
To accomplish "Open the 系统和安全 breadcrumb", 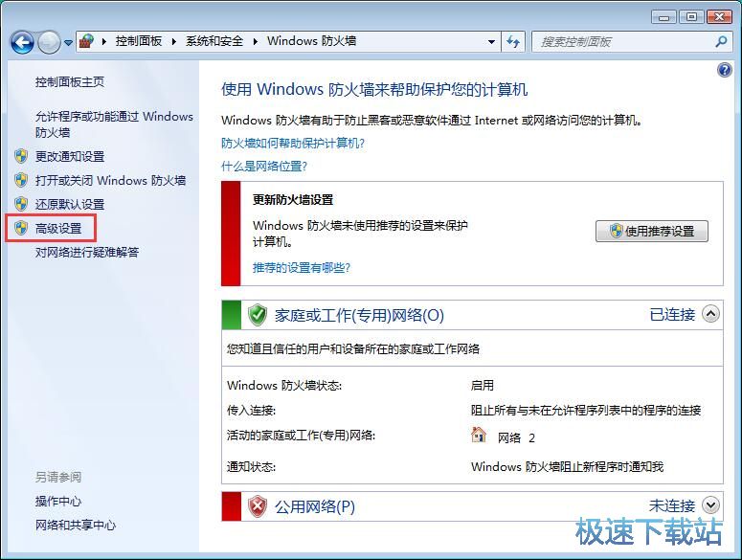I will [x=214, y=41].
